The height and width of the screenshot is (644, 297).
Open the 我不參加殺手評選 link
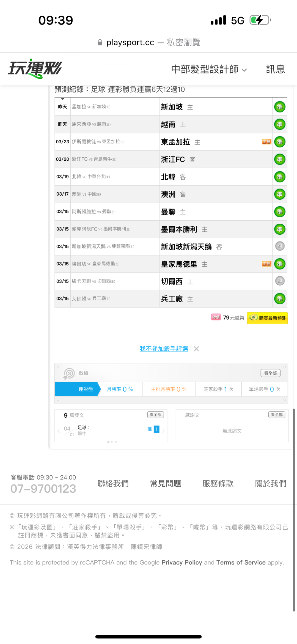point(164,349)
